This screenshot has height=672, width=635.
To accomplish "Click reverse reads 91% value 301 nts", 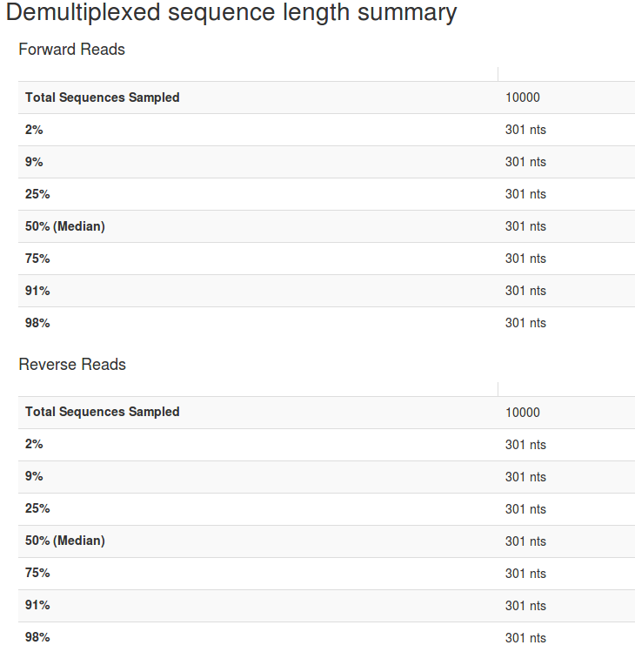I will click(x=525, y=606).
